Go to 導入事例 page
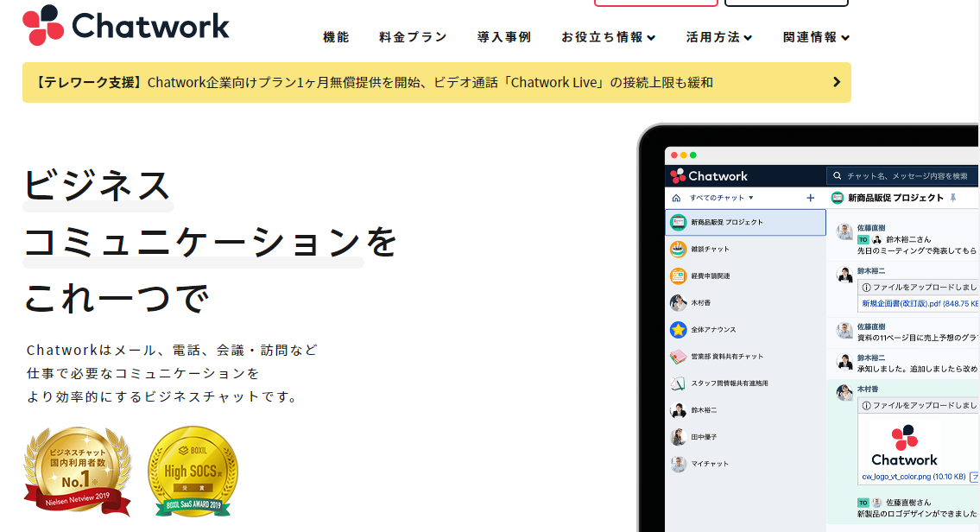Image resolution: width=980 pixels, height=532 pixels. (503, 37)
